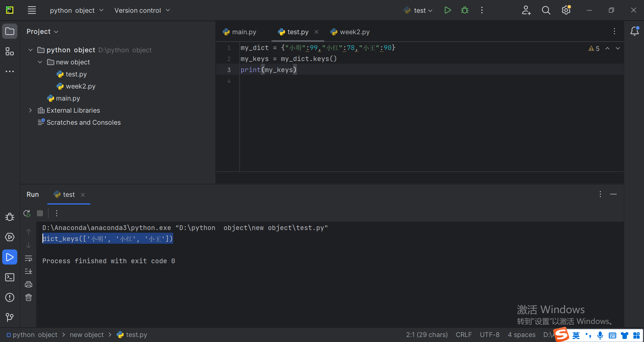Clear all console output

point(29,297)
